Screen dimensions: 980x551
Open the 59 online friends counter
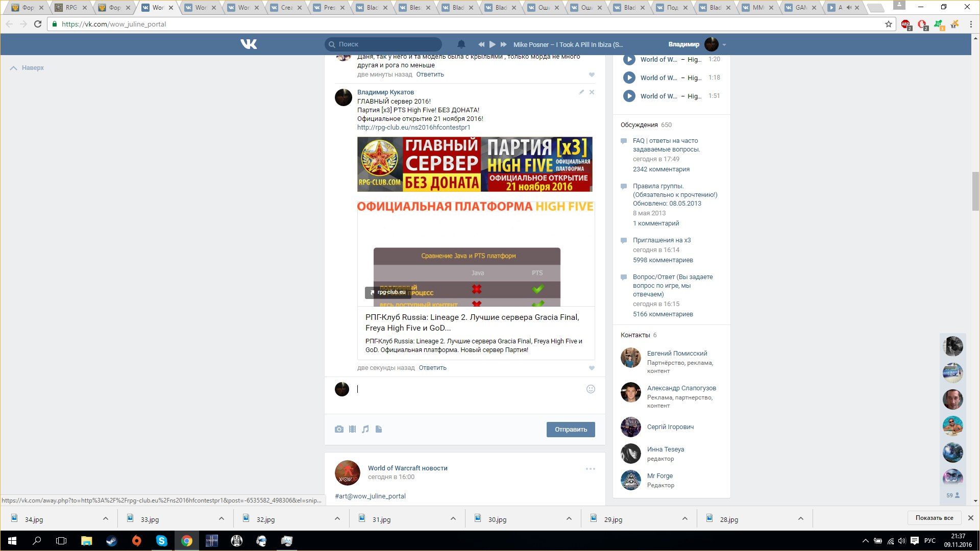(952, 495)
